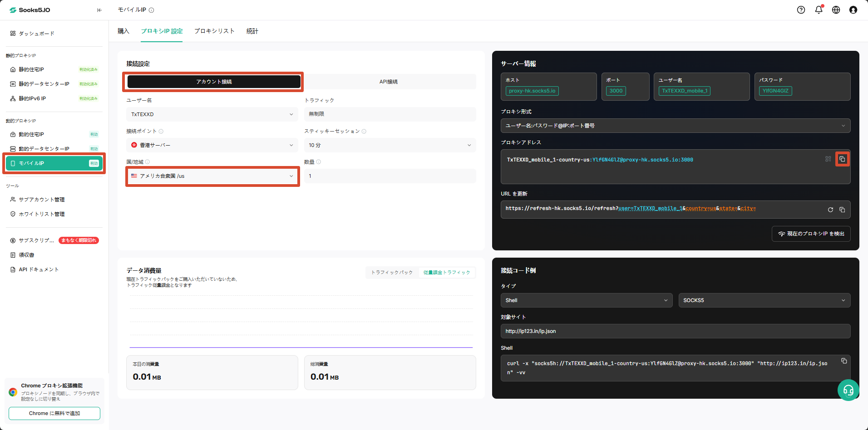868x430 pixels.
Task: Switch to API接続 mode
Action: 389,82
